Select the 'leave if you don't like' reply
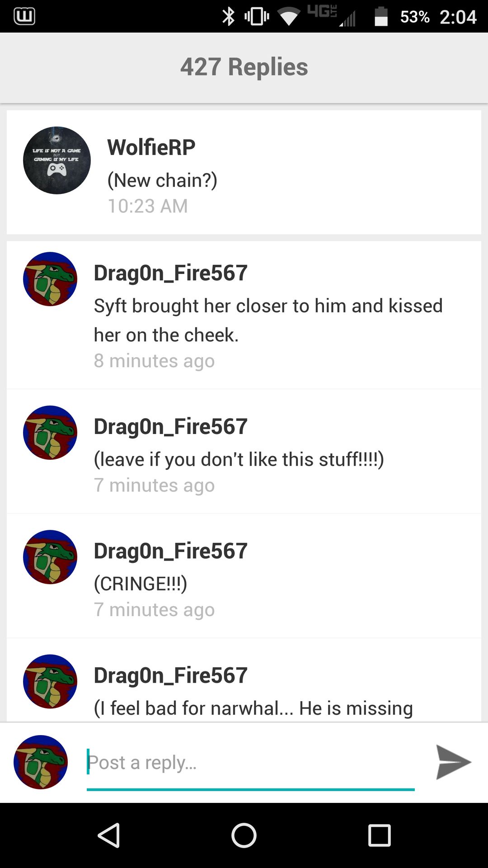 point(239,459)
